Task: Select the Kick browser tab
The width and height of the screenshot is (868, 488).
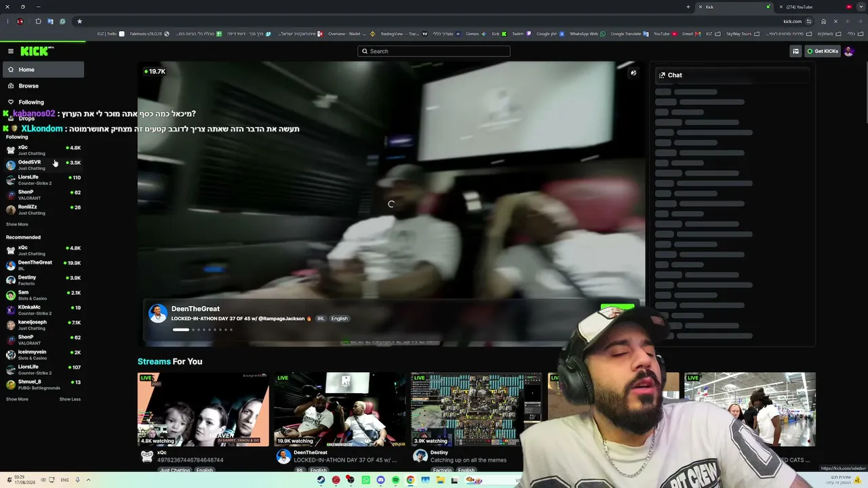Action: pos(735,7)
